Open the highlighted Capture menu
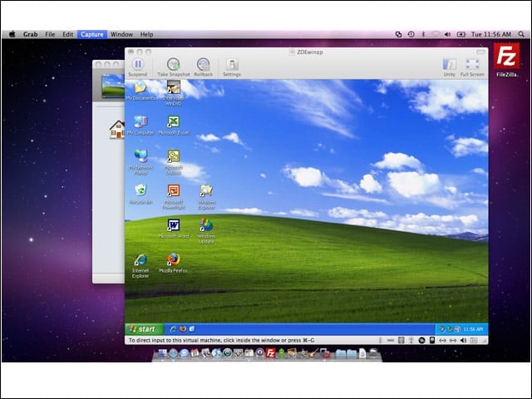 pos(92,34)
